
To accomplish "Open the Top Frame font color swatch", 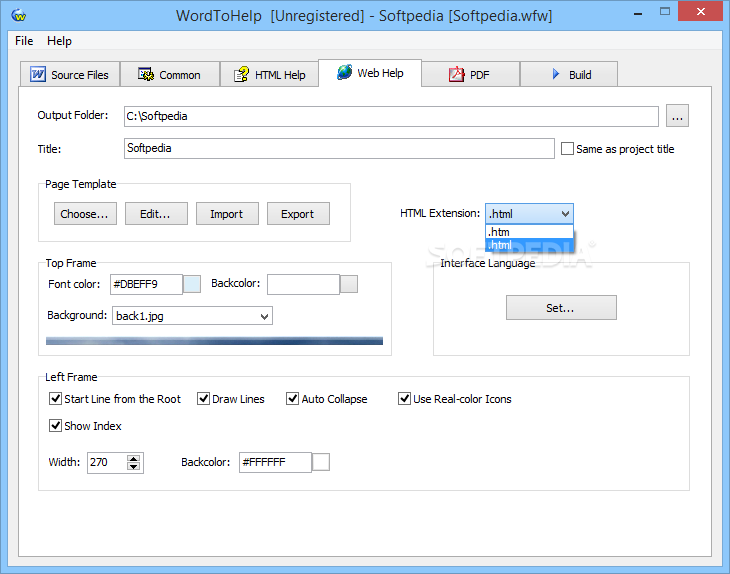I will 192,284.
